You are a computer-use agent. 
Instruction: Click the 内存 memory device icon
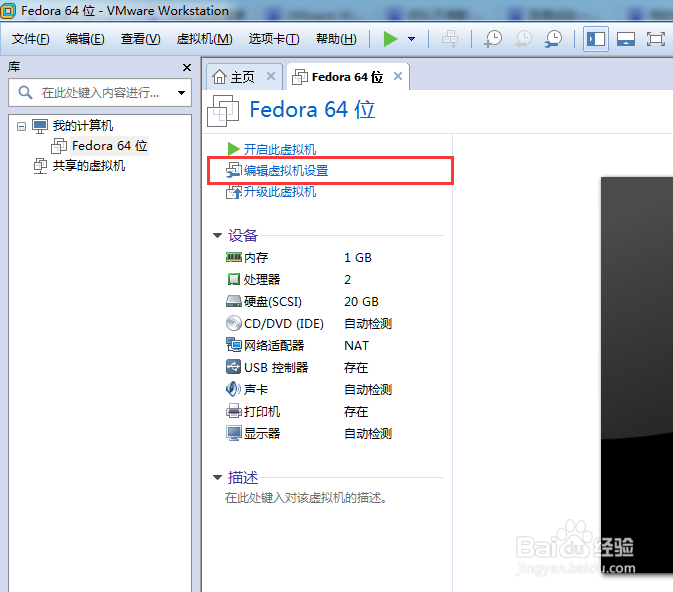coord(234,257)
